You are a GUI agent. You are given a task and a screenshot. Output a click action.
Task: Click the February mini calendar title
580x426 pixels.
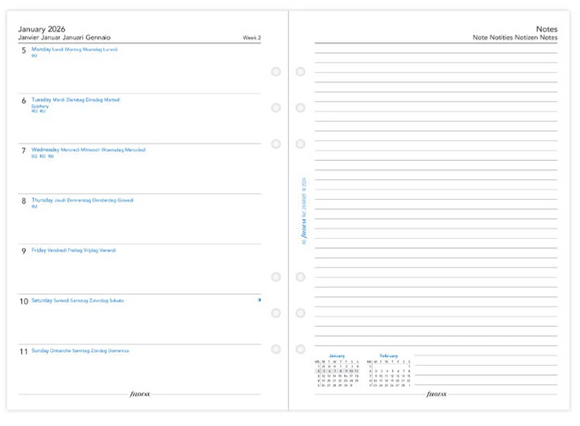[x=388, y=356]
